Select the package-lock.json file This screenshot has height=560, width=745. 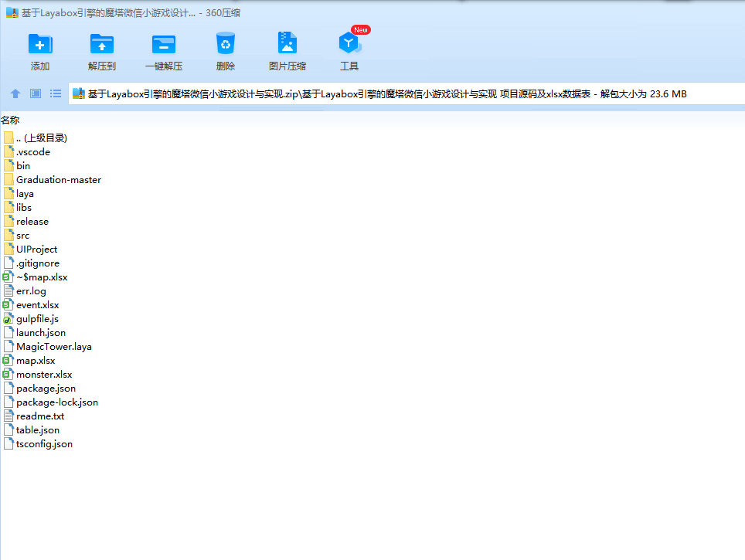tap(51, 402)
